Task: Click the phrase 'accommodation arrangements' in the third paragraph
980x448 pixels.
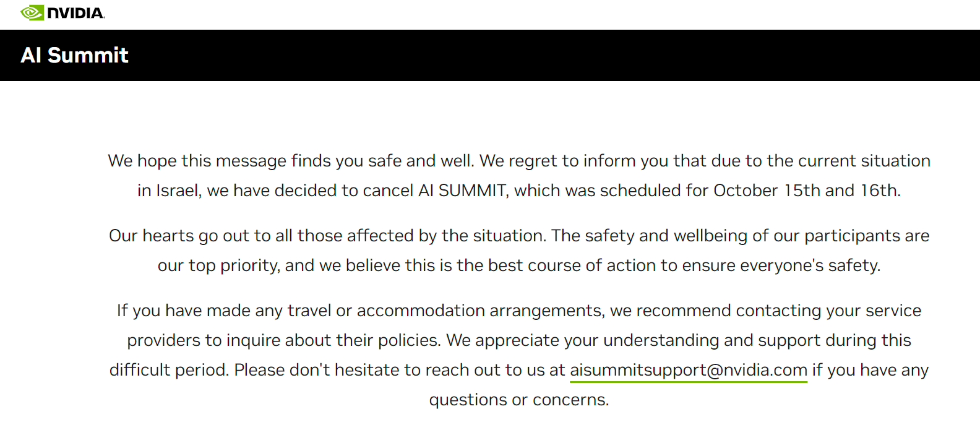Action: coord(480,311)
